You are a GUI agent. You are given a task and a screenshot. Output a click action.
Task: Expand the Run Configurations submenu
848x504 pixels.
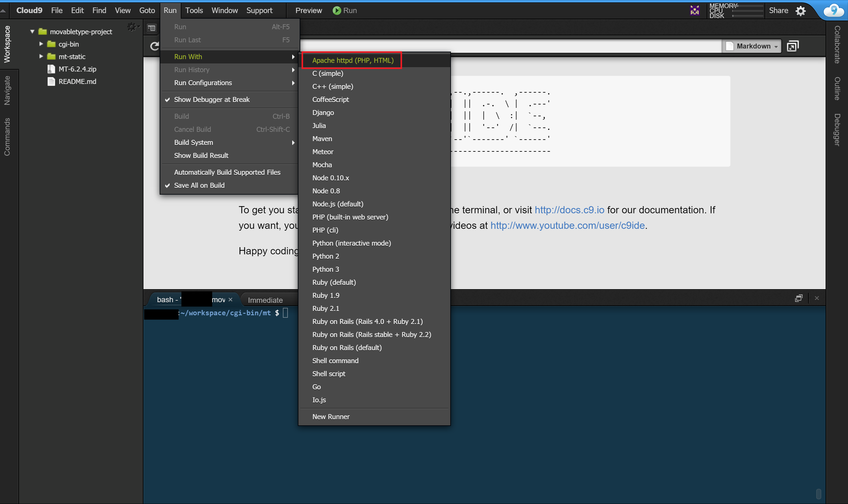tap(229, 83)
